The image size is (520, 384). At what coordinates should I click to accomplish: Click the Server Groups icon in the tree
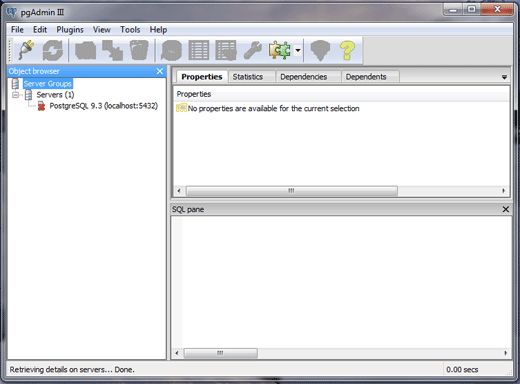(x=16, y=83)
